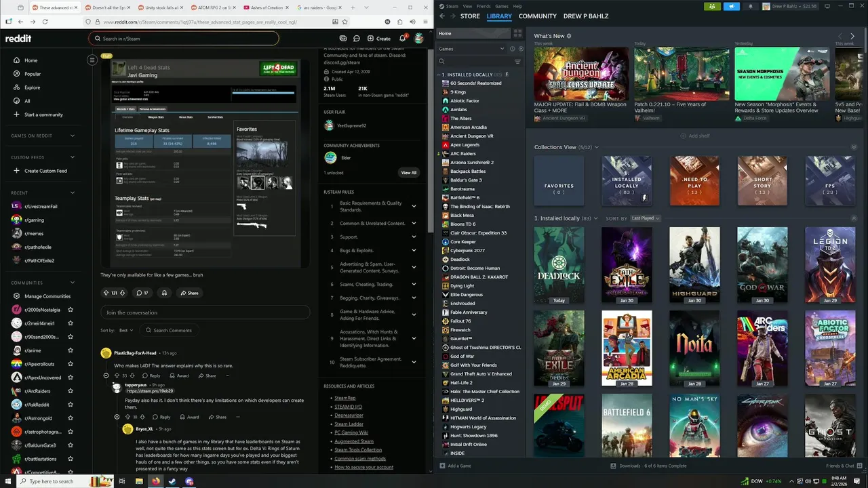The width and height of the screenshot is (868, 488).
Task: Open Short Story collection tile
Action: 762,180
